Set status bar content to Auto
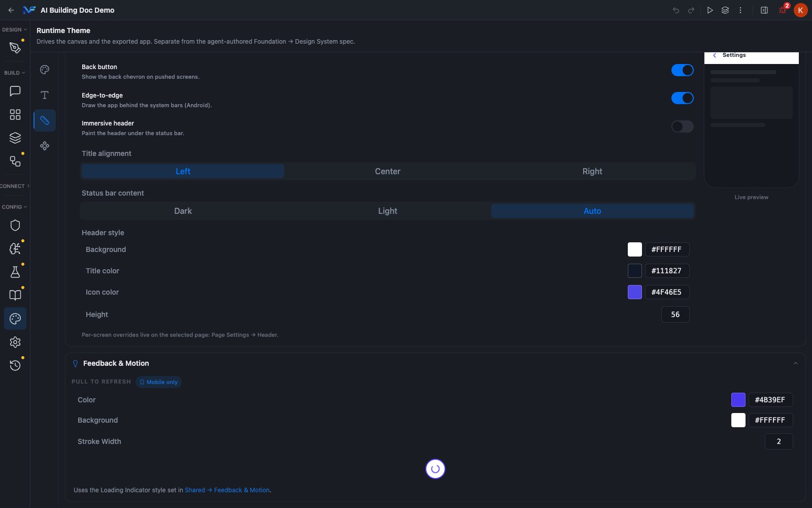 tap(592, 211)
